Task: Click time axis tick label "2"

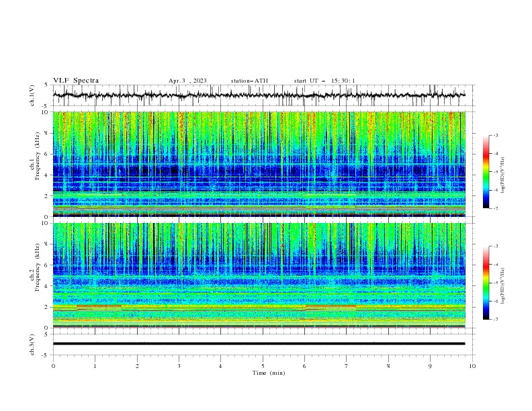Action: 137,366
